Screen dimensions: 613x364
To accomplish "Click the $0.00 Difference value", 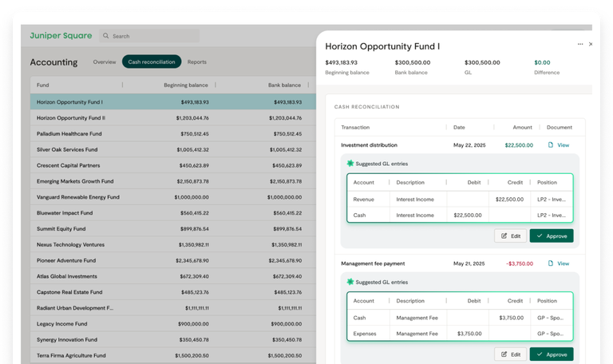I will pyautogui.click(x=542, y=62).
